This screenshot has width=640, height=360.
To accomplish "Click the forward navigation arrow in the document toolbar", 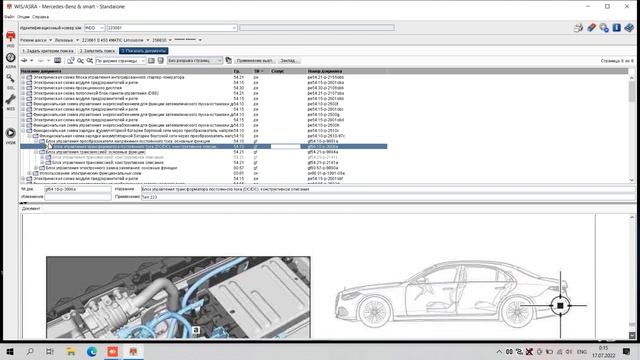I will tap(41, 60).
